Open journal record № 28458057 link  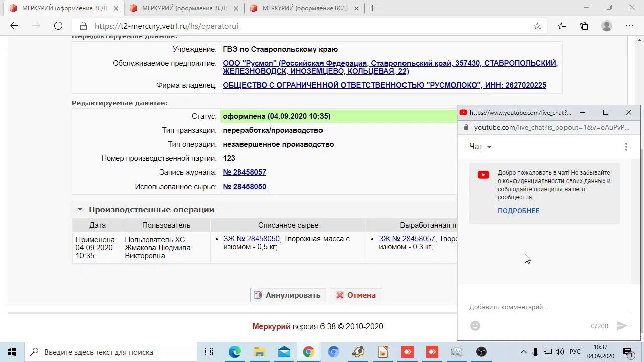coord(245,172)
